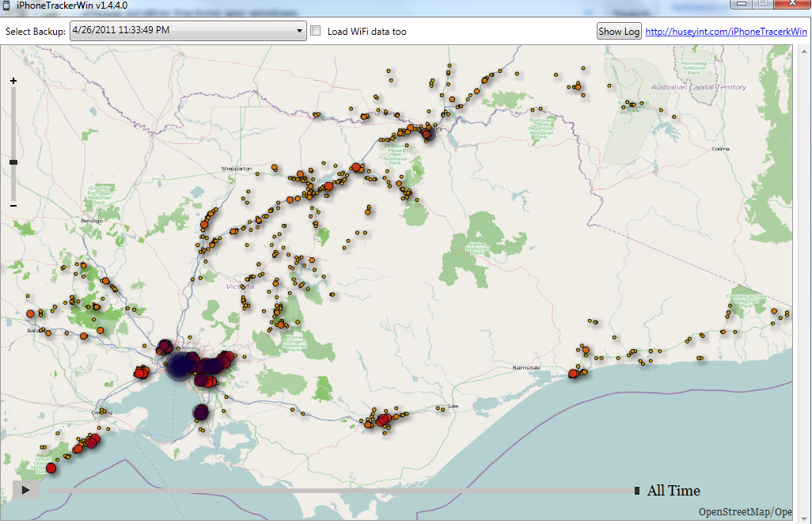This screenshot has height=524, width=812.
Task: Click the timeline slider end handle
Action: coord(637,492)
